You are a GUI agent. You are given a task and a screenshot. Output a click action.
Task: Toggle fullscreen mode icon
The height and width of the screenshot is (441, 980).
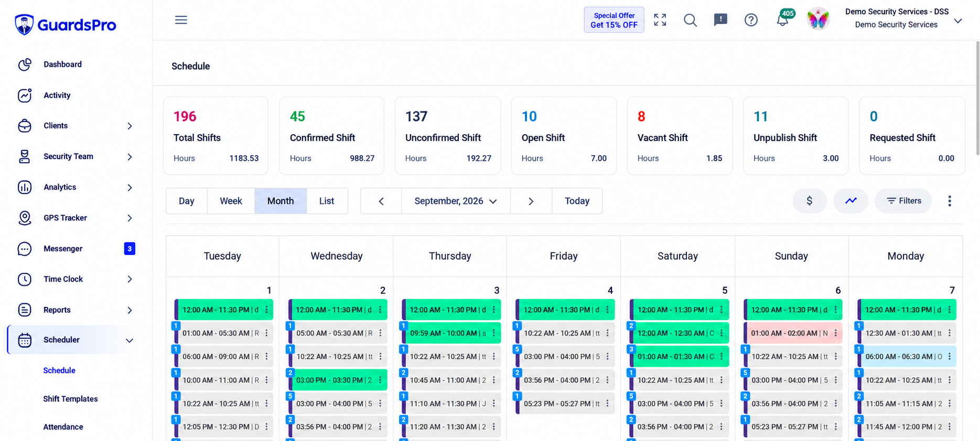[x=660, y=20]
